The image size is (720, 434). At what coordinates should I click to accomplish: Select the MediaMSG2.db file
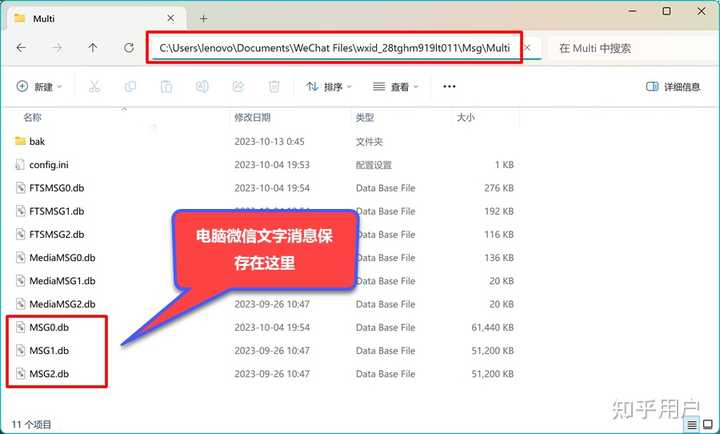tap(62, 304)
